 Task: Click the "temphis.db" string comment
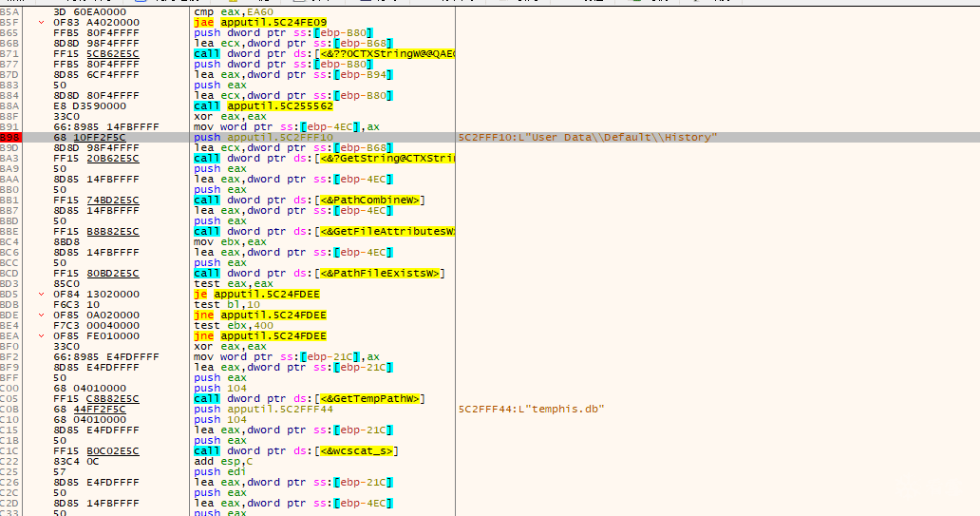531,410
